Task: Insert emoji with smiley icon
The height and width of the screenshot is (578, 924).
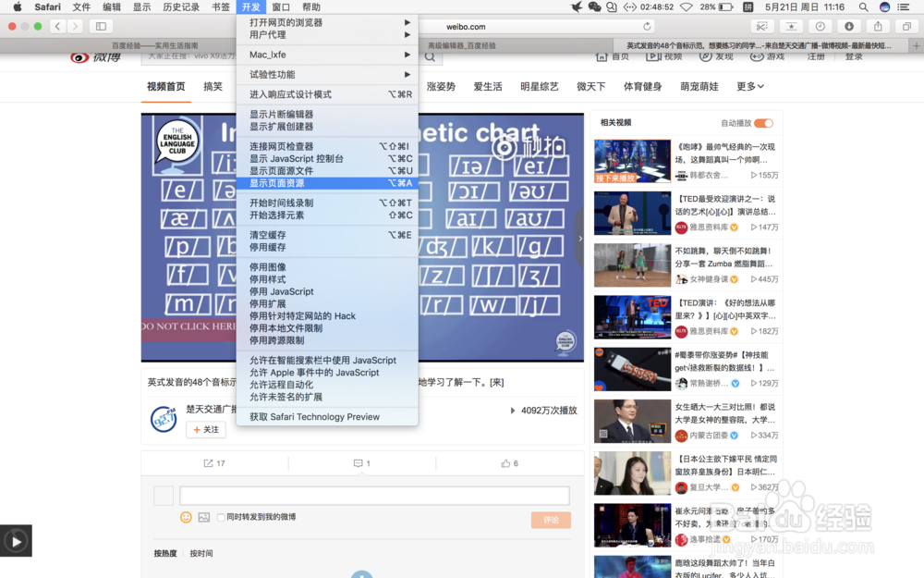Action: (187, 517)
